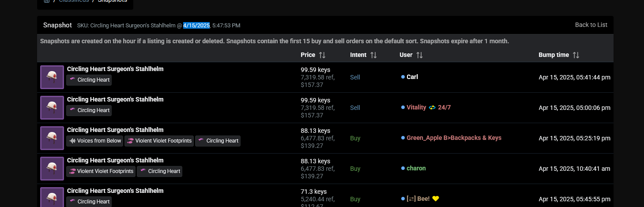
Task: Click the highlighted snapshot date 4/15/2025
Action: 196,25
